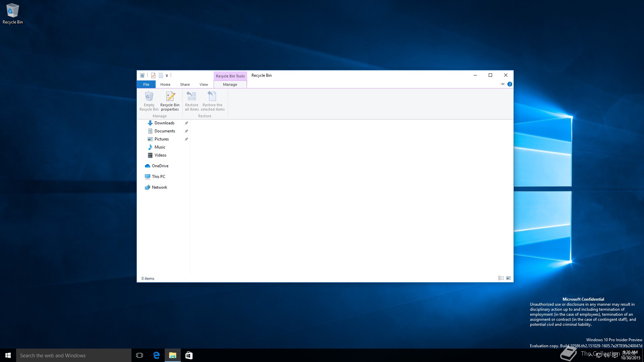Click the Properties quick access checkmark icon

(153, 75)
